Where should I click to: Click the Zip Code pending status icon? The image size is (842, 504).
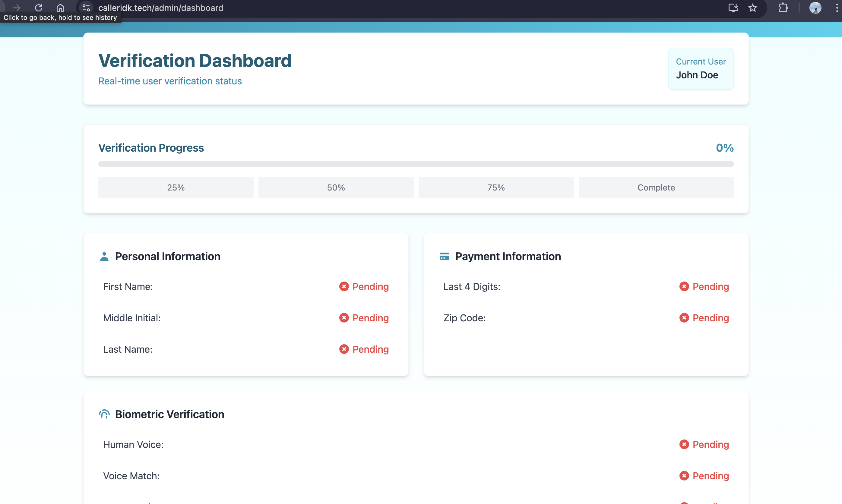[684, 318]
